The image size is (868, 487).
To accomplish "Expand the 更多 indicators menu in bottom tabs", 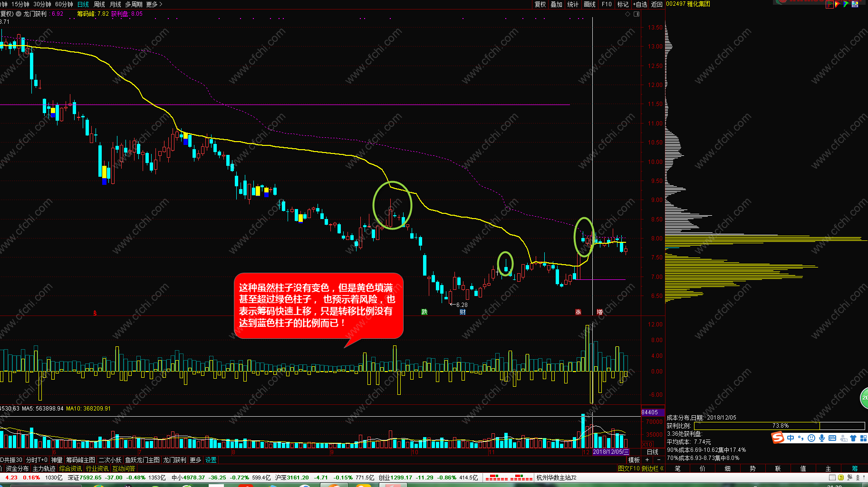I will point(195,460).
